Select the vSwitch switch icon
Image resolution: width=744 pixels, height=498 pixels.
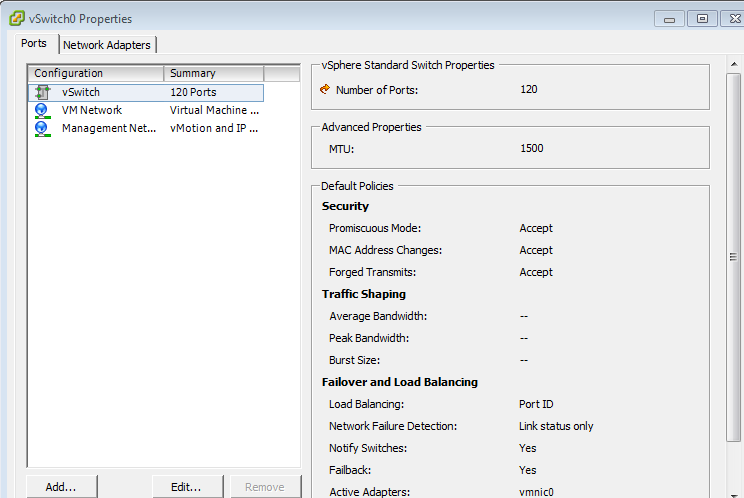coord(42,92)
